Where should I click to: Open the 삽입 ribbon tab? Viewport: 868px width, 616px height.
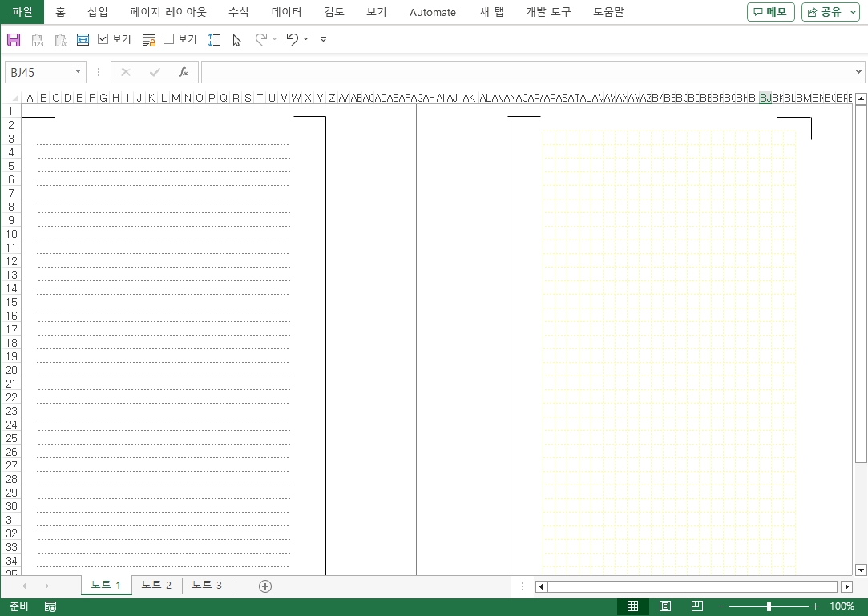click(x=98, y=12)
